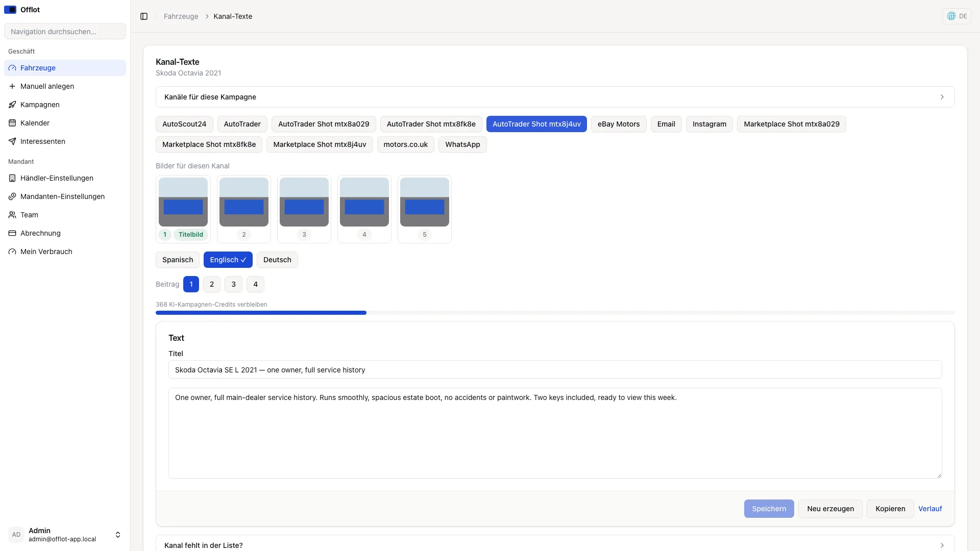The width and height of the screenshot is (980, 551).
Task: Click into the listing description text area
Action: [555, 433]
